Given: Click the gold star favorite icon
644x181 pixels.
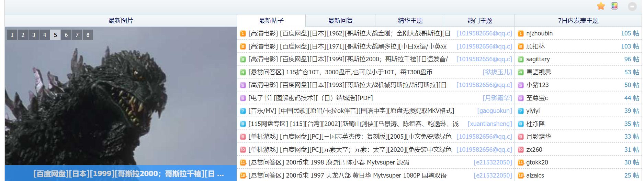Looking at the screenshot, I should [x=601, y=6].
